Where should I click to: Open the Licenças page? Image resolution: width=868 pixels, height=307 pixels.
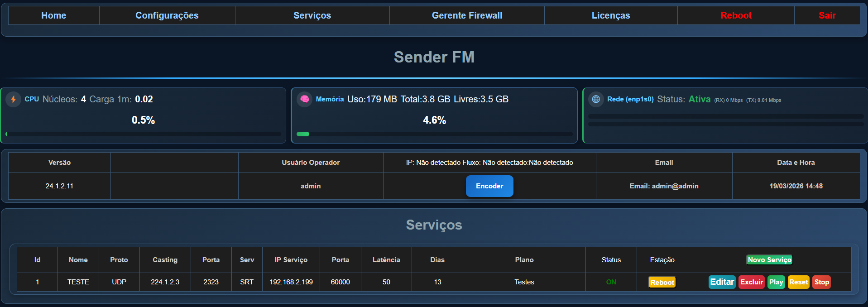(x=611, y=15)
